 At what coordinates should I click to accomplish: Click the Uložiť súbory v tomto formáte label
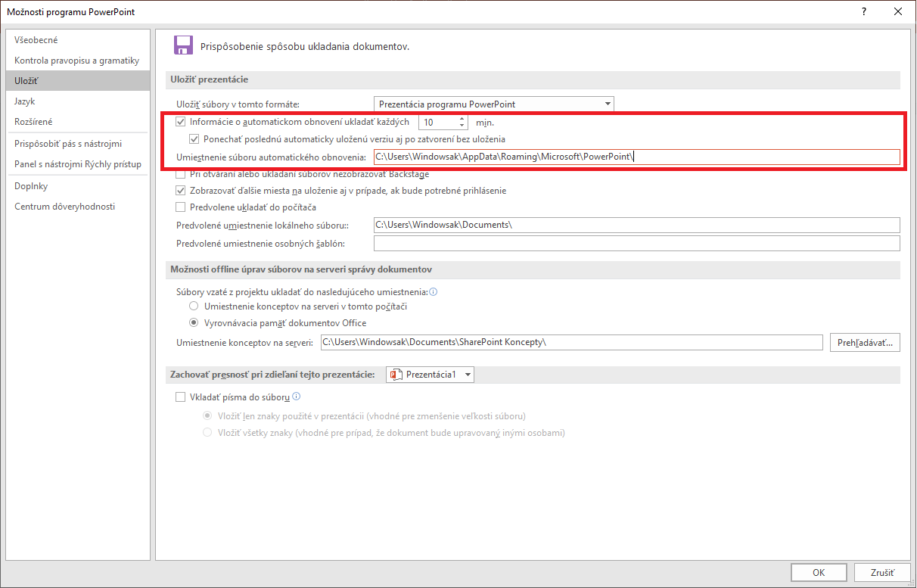click(x=238, y=104)
